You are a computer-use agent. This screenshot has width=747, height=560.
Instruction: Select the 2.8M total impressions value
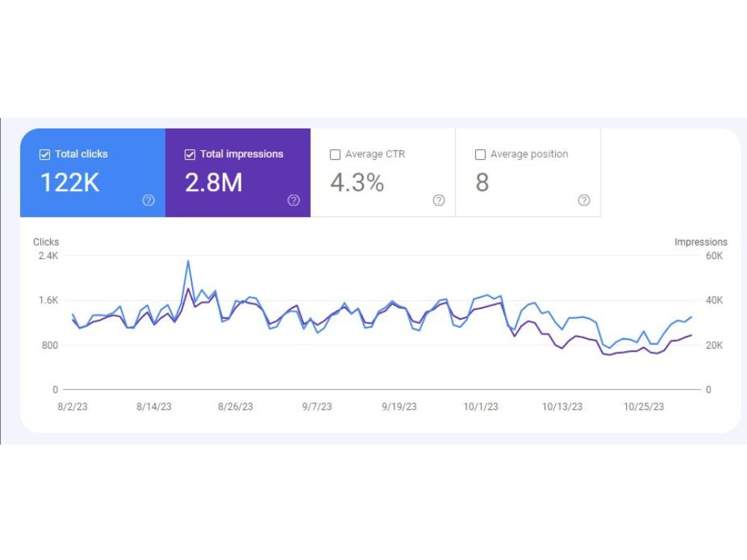pyautogui.click(x=214, y=182)
